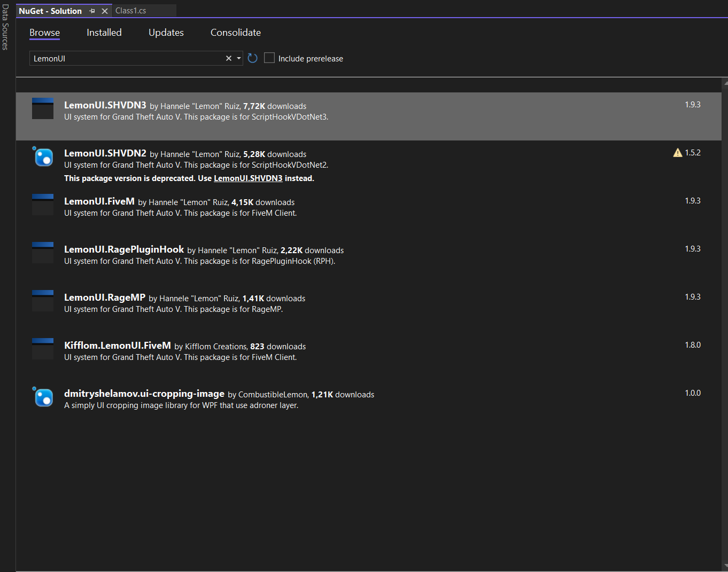
Task: Focus the LemonUI search input field
Action: [x=127, y=58]
